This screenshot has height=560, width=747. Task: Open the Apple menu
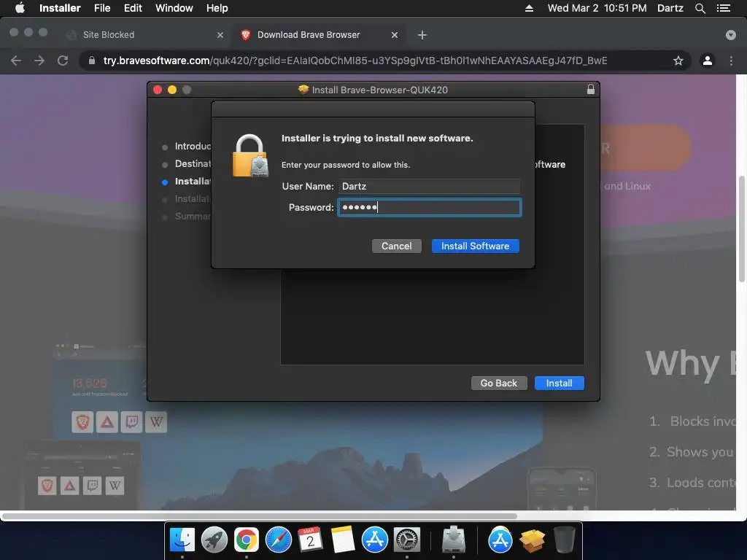pyautogui.click(x=20, y=8)
